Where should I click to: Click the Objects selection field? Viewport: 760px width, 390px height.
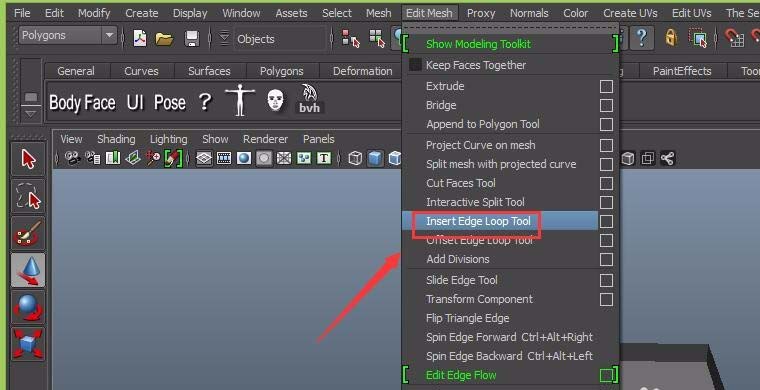[280, 39]
